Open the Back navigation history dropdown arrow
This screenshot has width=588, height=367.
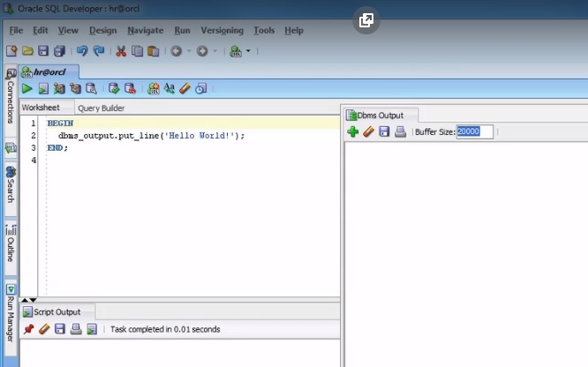[188, 52]
